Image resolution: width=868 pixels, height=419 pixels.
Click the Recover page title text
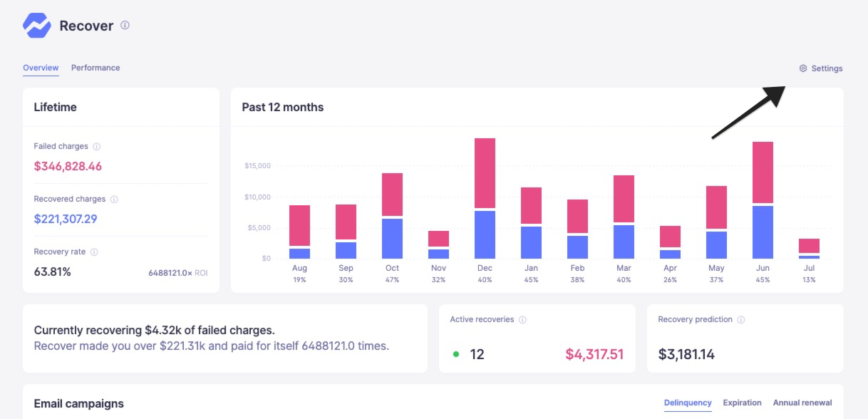tap(86, 26)
